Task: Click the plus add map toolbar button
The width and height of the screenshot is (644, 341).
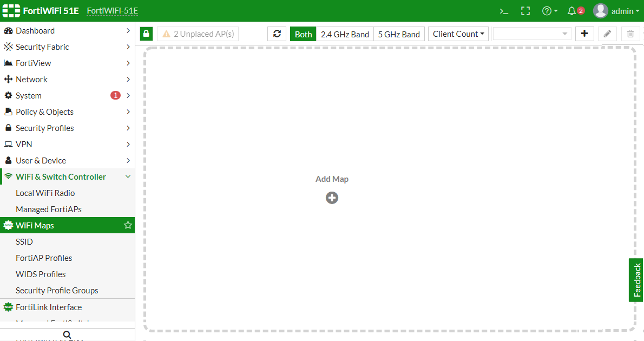Action: (x=584, y=34)
